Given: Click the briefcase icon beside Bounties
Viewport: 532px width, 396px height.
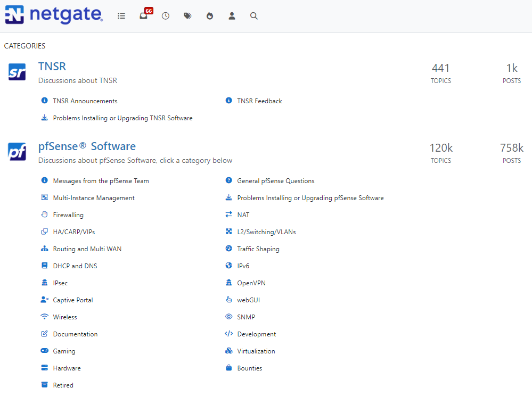Looking at the screenshot, I should (228, 367).
